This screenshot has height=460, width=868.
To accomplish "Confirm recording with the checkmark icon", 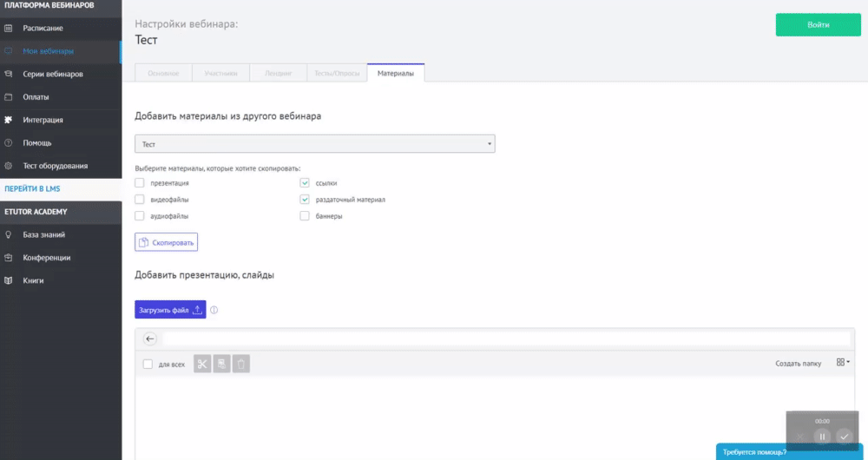I will [844, 437].
